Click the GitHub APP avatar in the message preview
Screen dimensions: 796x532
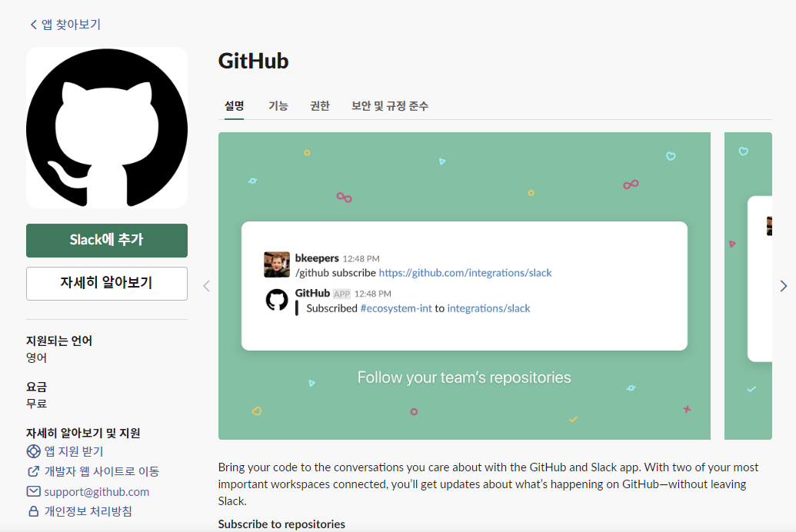click(x=277, y=300)
